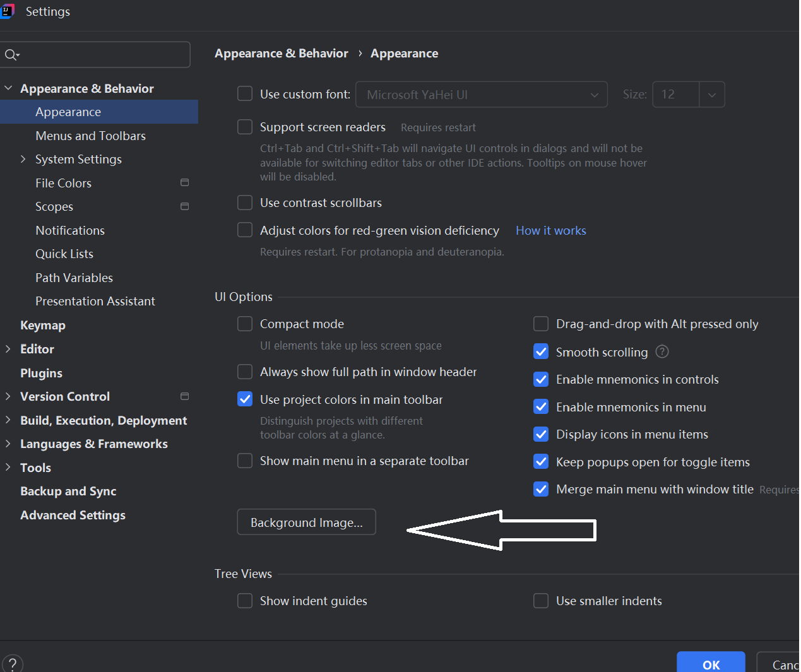Click the Smooth scrolling help icon
The height and width of the screenshot is (672, 801).
click(x=662, y=351)
